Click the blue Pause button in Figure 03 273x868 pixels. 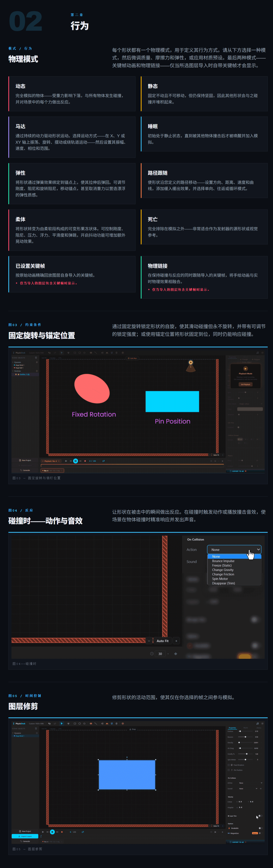tap(75, 461)
